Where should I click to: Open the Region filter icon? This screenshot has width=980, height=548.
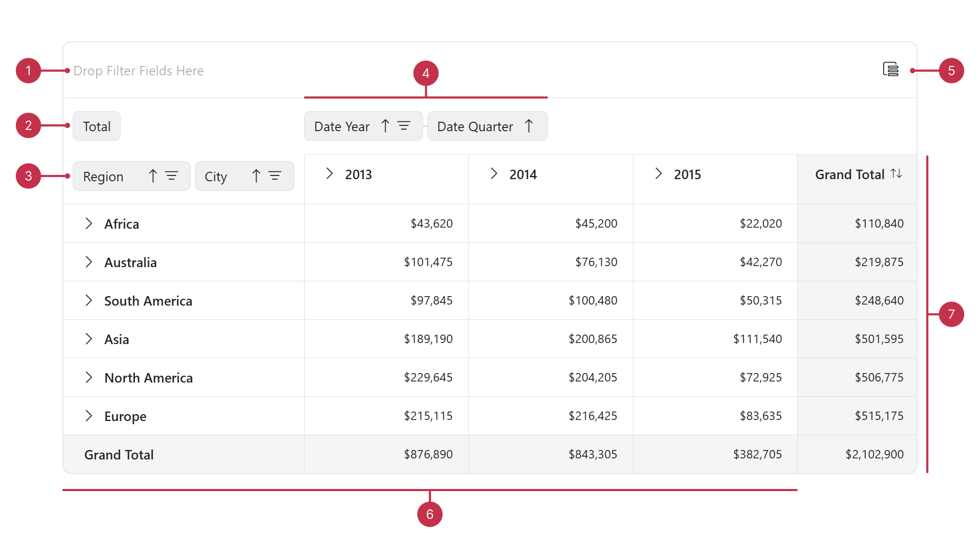tap(172, 176)
